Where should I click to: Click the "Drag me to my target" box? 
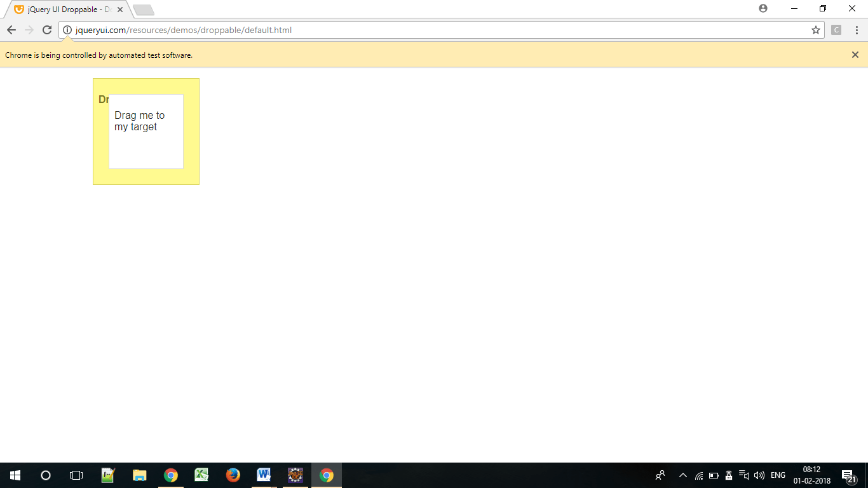(146, 131)
